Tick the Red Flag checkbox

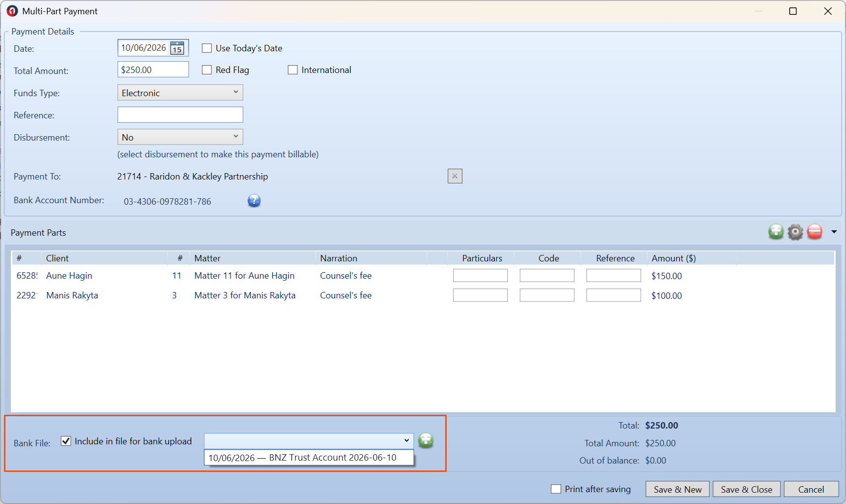point(207,70)
